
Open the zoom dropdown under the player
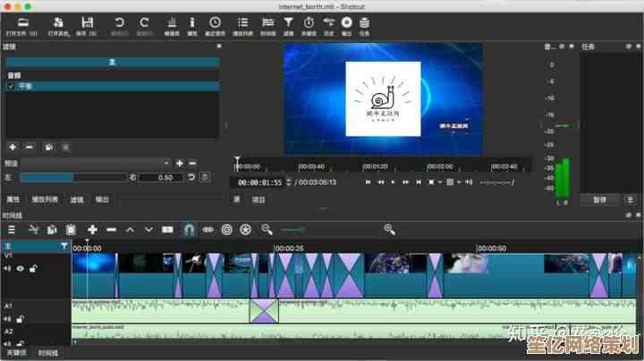coord(433,182)
